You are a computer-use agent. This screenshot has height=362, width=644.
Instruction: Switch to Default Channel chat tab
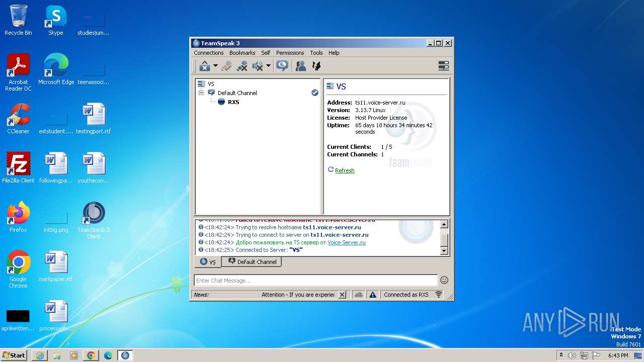[252, 262]
